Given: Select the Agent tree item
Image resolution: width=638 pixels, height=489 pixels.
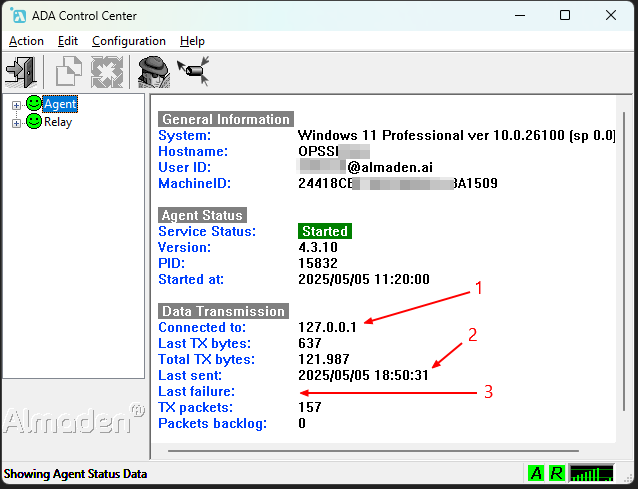Looking at the screenshot, I should [60, 104].
